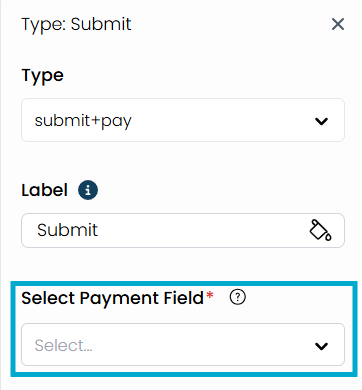Close the Type: Submit settings panel
Screen dimensions: 362x390
(338, 24)
